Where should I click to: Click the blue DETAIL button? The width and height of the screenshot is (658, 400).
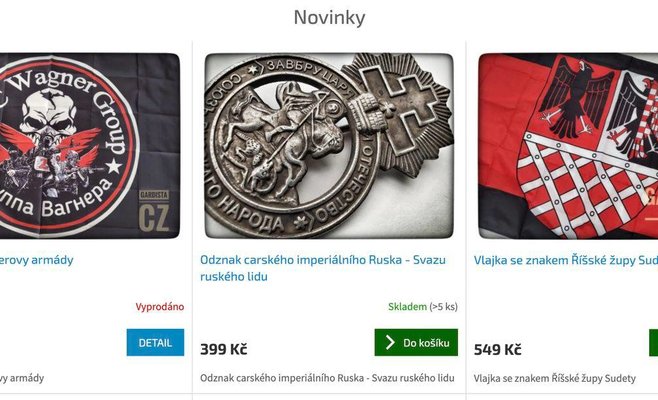coord(155,342)
